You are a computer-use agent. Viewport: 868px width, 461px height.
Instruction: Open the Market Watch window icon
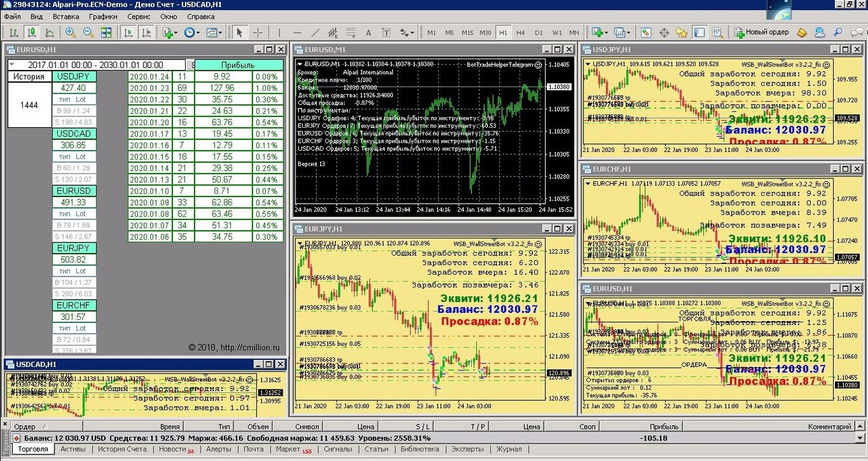pyautogui.click(x=646, y=32)
